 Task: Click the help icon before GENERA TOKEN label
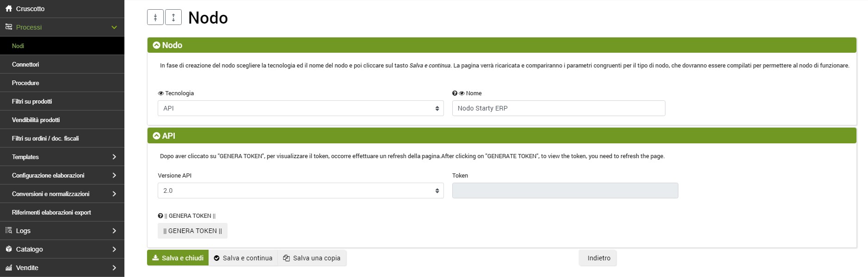click(160, 216)
